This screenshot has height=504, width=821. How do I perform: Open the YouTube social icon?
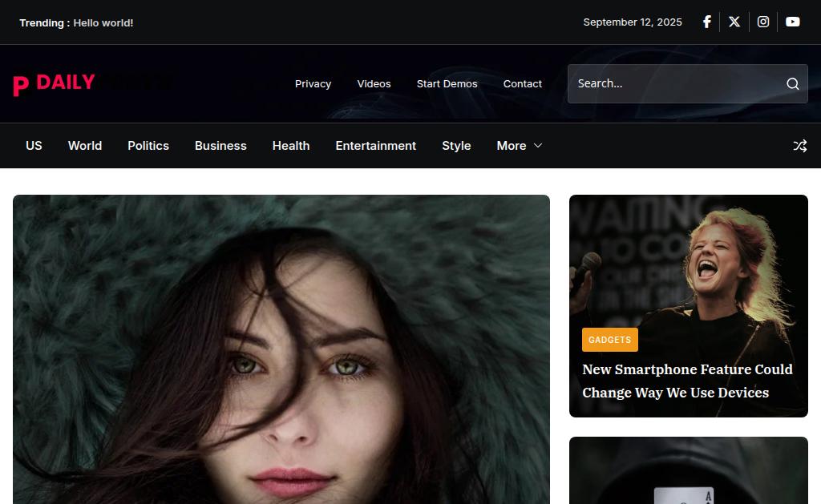point(792,22)
